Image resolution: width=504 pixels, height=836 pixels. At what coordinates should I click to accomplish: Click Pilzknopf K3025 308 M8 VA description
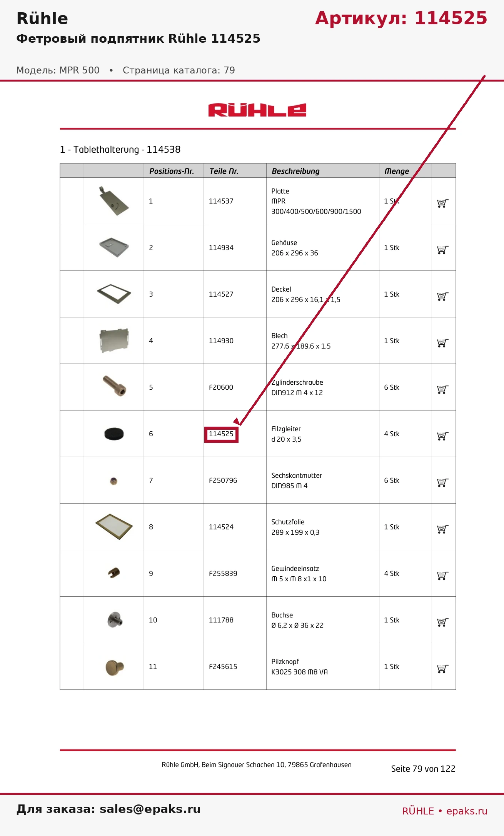(300, 667)
